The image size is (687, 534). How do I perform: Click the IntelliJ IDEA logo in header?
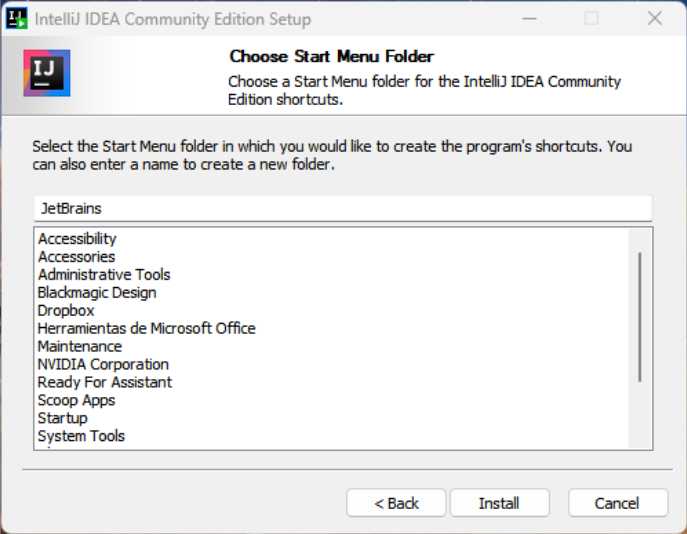[x=47, y=73]
